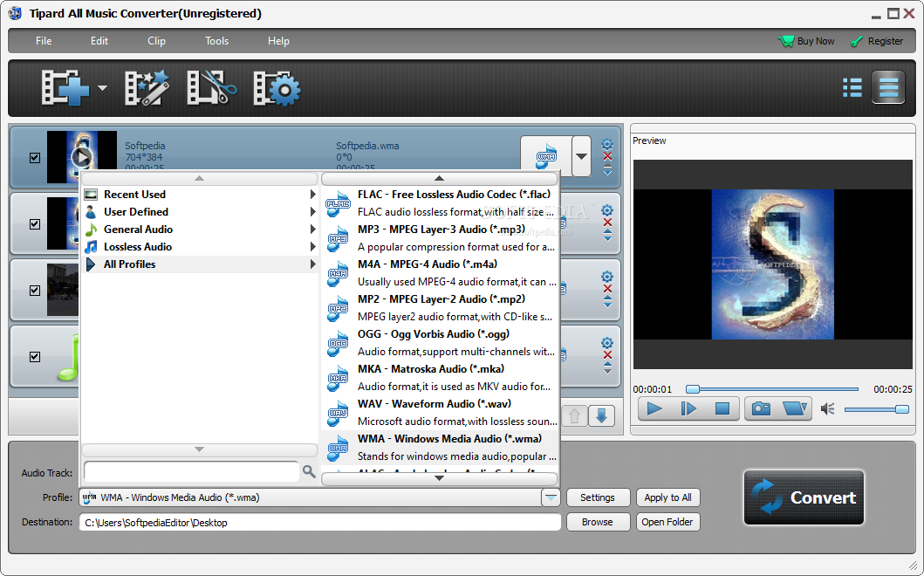Open settings gear for first file row

pyautogui.click(x=607, y=145)
